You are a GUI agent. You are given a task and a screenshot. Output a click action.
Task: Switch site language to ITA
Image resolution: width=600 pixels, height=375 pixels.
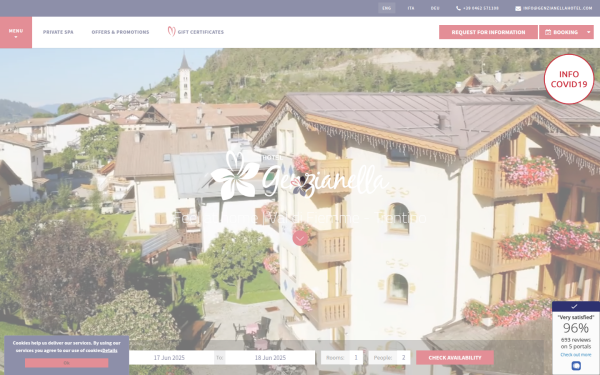(x=411, y=8)
